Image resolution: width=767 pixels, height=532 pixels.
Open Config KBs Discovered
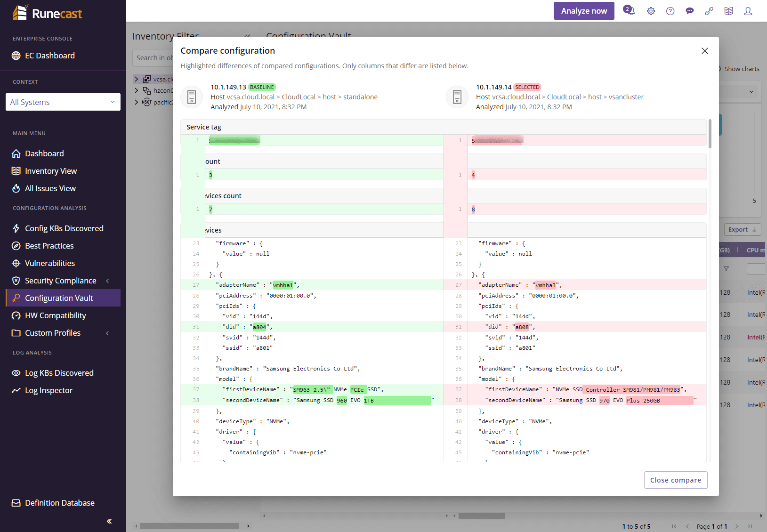63,228
